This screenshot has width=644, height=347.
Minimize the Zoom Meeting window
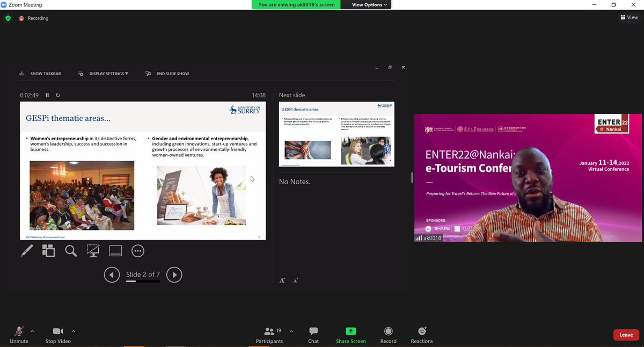click(594, 5)
